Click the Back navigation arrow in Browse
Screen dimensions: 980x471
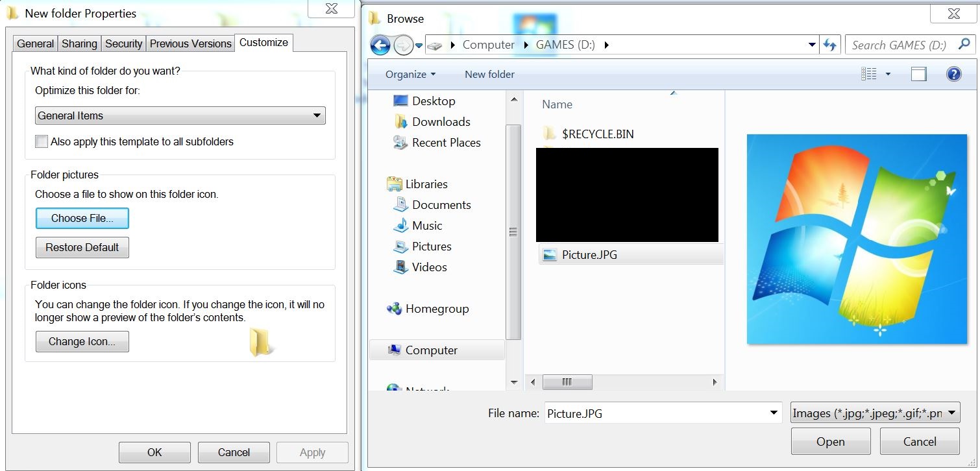[380, 45]
